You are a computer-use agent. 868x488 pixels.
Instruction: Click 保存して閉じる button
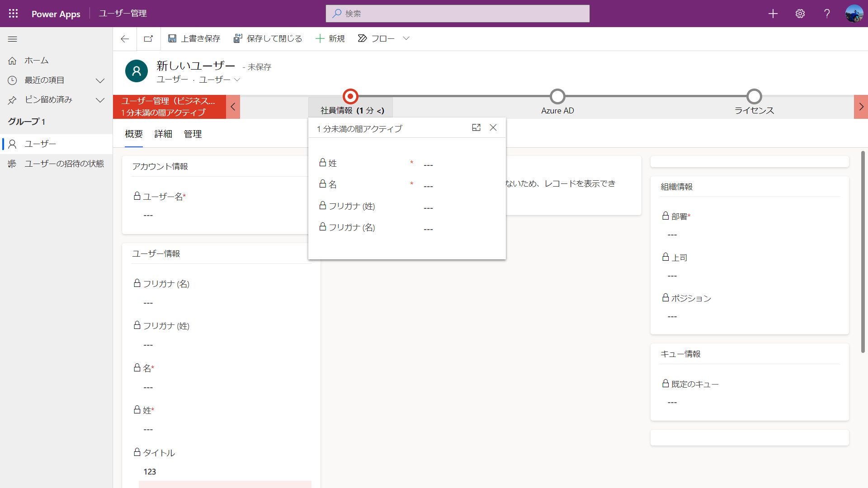point(268,39)
